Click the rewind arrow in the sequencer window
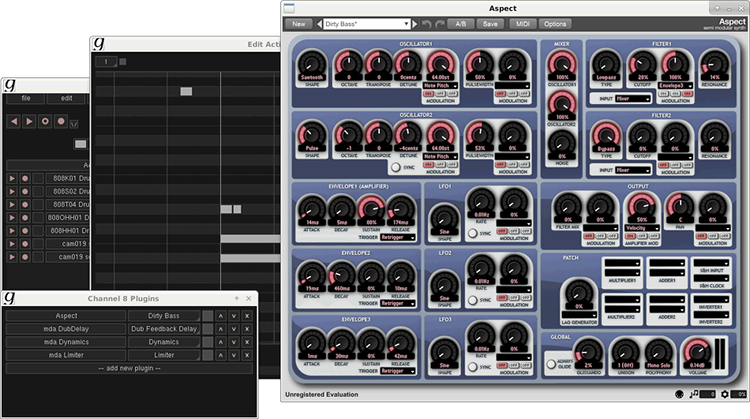 [x=14, y=121]
